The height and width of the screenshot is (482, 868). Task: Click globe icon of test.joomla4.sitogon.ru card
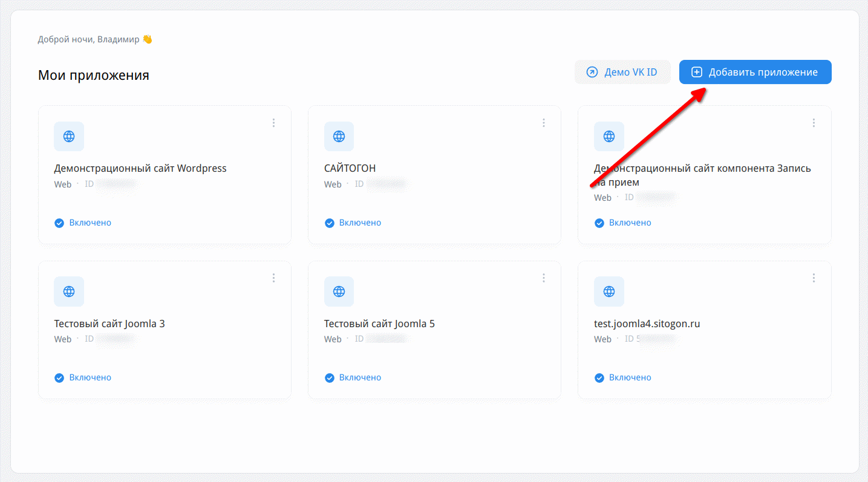pyautogui.click(x=609, y=291)
